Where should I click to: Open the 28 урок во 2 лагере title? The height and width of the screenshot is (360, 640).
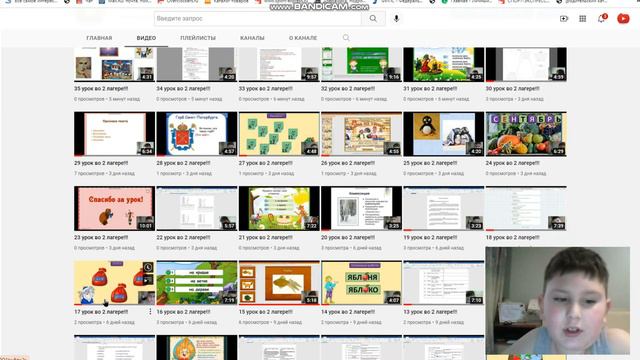[183, 163]
